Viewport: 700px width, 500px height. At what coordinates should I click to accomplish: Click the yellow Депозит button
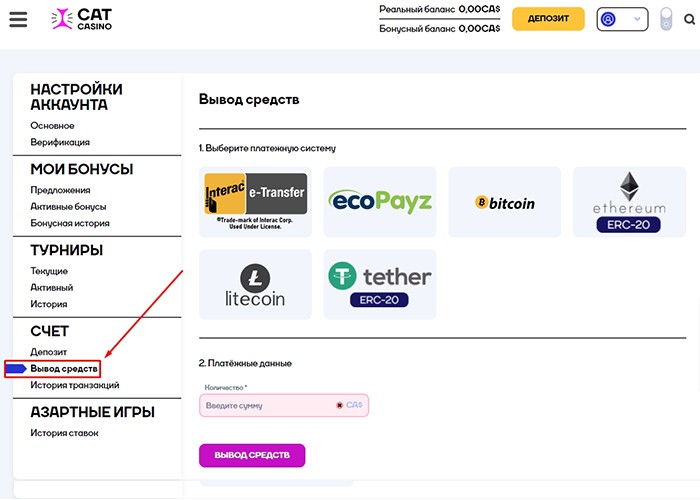point(548,19)
